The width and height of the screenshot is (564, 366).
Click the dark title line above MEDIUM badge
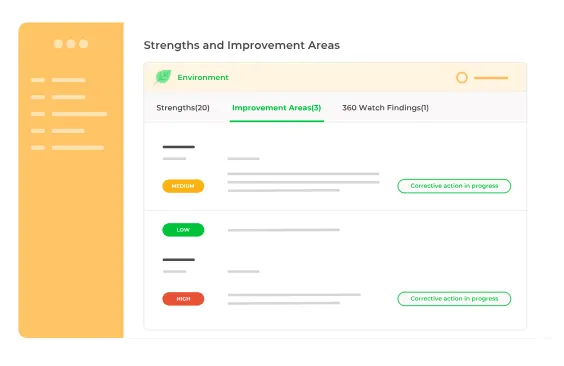click(x=178, y=147)
